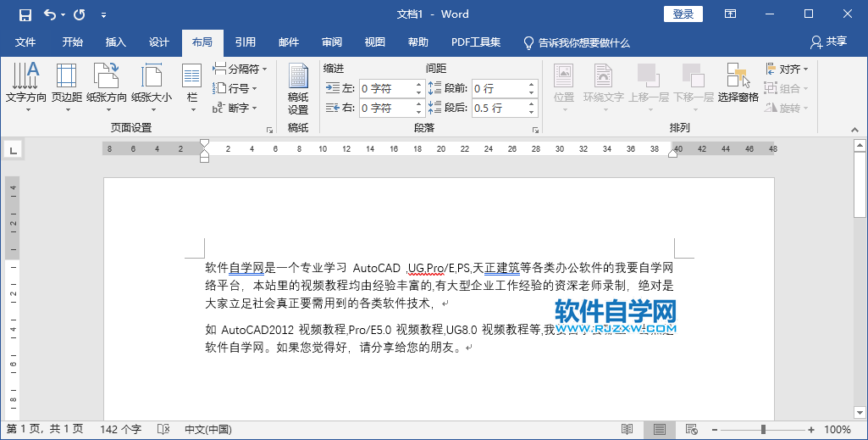Open 行号 line numbers dropdown

click(235, 89)
